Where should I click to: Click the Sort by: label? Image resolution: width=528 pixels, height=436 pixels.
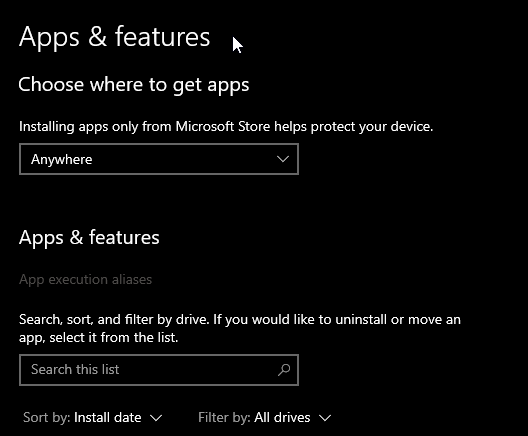tap(46, 418)
